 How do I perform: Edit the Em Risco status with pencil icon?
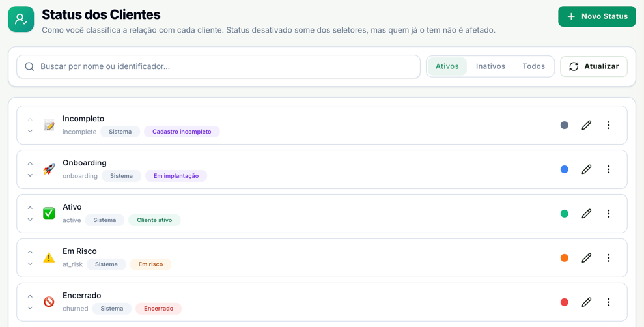(587, 258)
